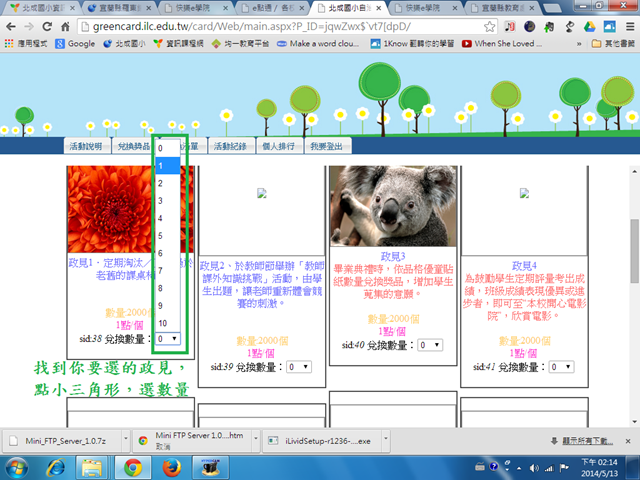Switch to the 個人排行 tab

click(x=280, y=146)
